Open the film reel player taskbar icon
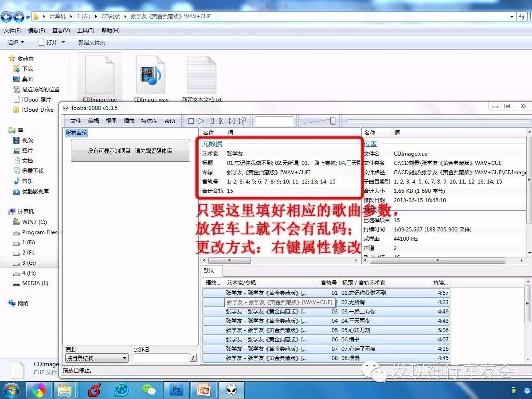Viewport: 532px width, 399px height. (121, 390)
